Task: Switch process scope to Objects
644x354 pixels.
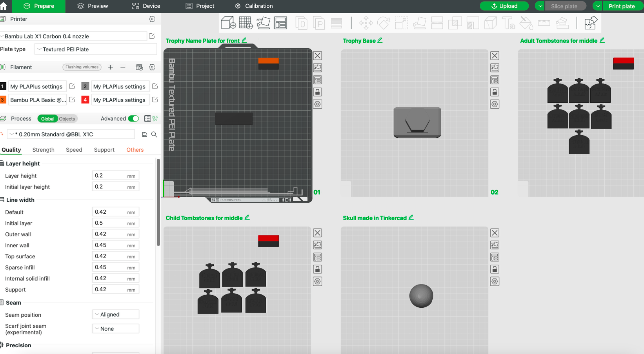Action: [67, 119]
